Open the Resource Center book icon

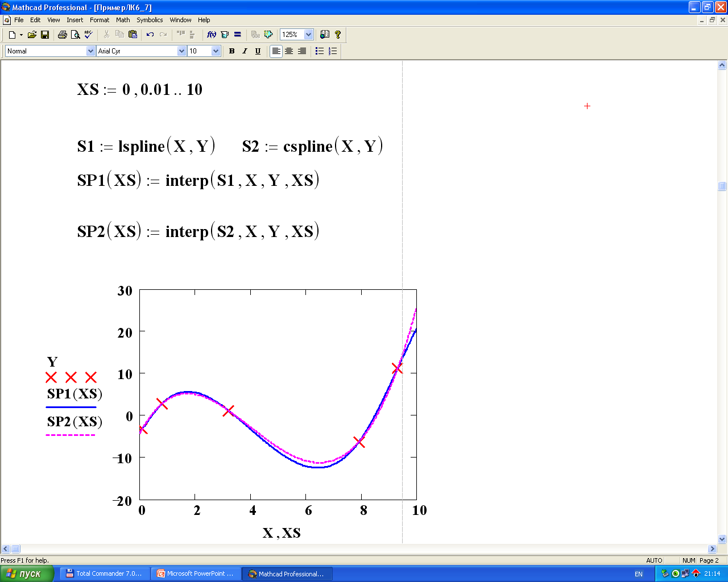click(x=325, y=35)
